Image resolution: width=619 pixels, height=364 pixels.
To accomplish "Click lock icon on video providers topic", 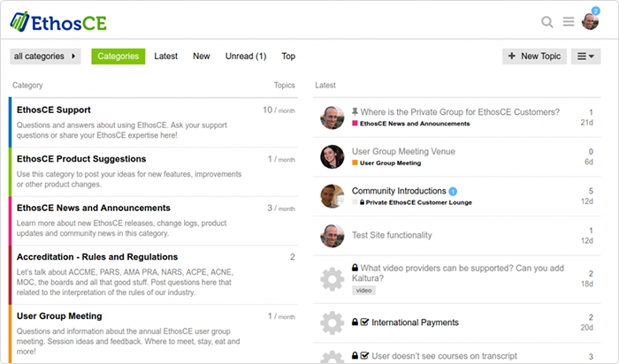I will (x=355, y=268).
